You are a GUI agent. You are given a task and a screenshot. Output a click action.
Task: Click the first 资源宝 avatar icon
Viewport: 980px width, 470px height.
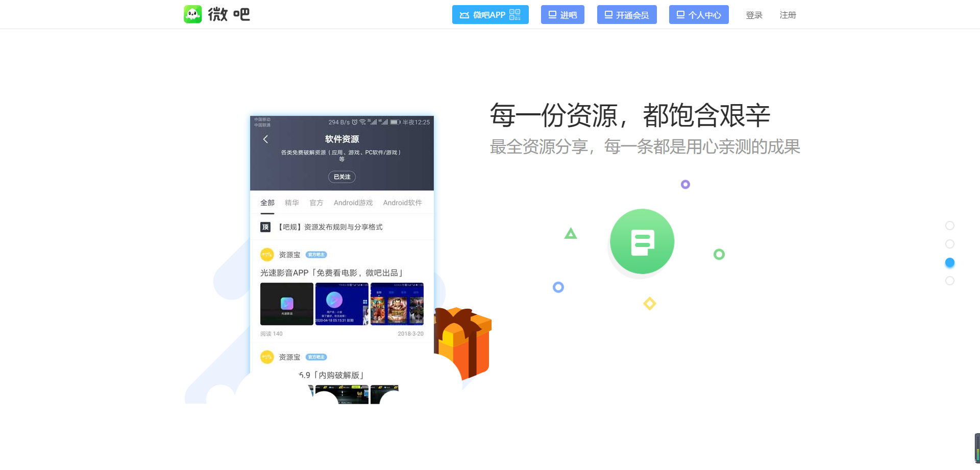(267, 254)
